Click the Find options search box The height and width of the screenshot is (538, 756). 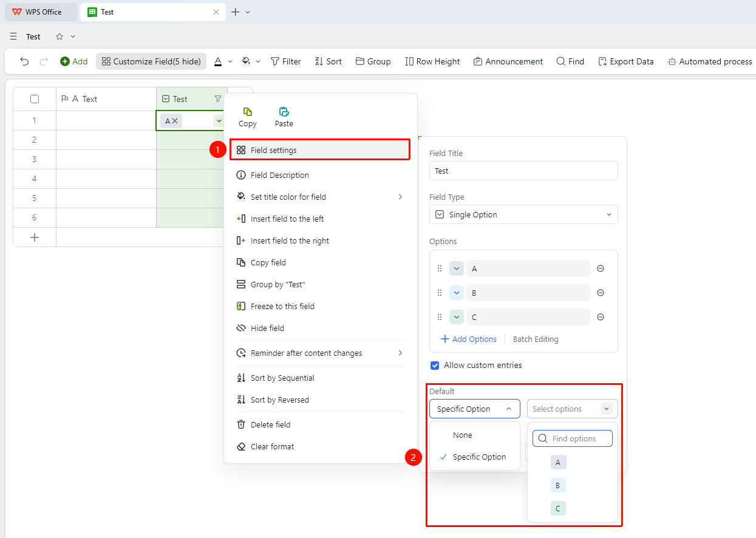pos(573,438)
